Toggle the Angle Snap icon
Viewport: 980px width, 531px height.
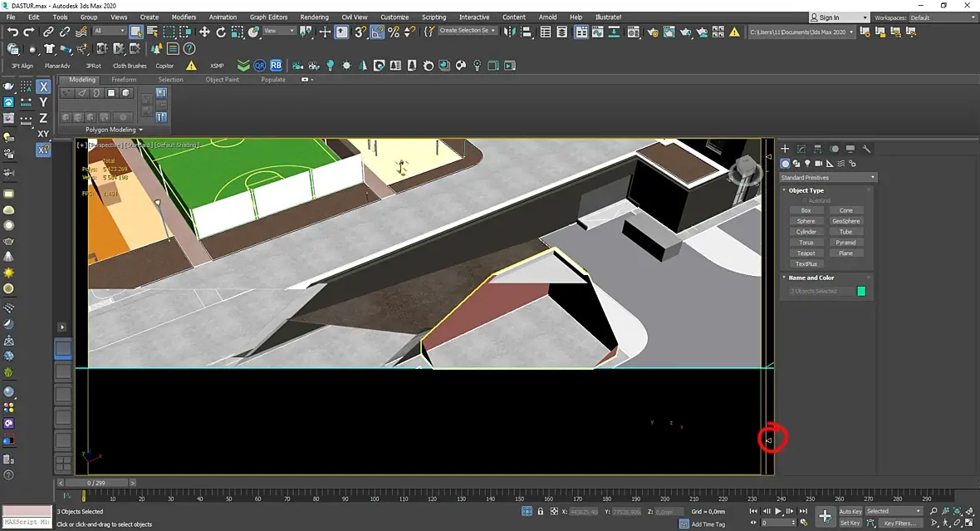tap(377, 32)
